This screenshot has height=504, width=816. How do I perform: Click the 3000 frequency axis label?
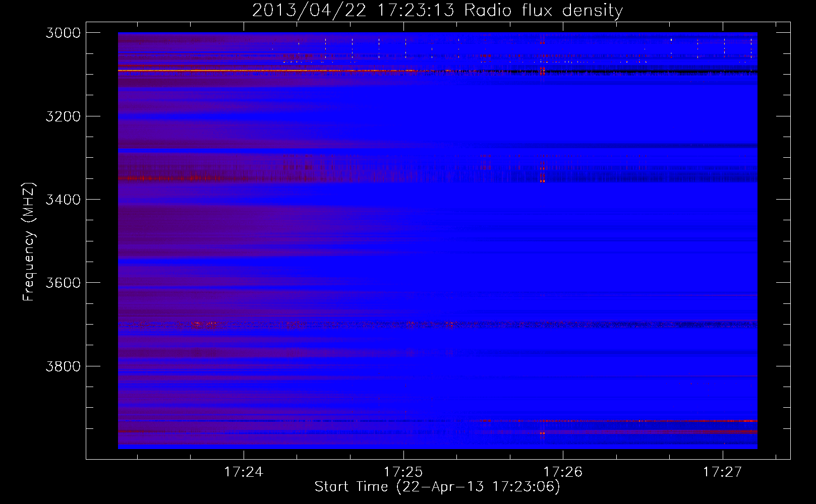click(63, 33)
